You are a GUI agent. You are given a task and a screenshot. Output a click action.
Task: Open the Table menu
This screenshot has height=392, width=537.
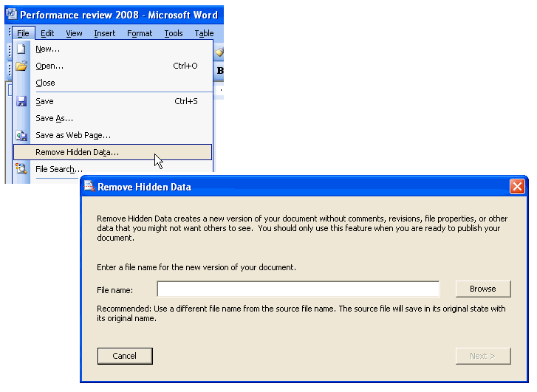pos(204,33)
